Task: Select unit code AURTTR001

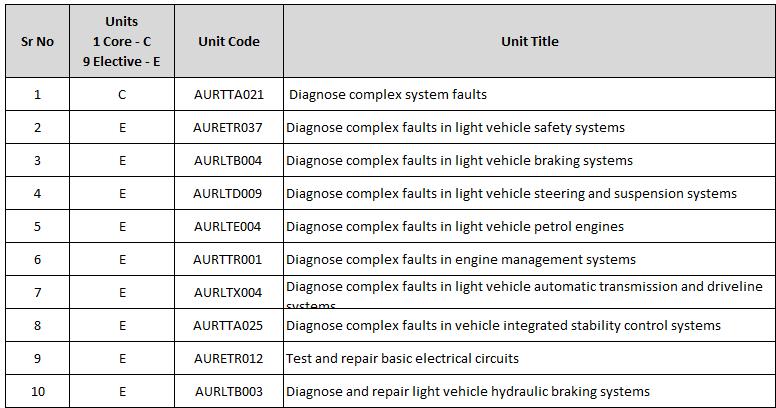Action: (x=228, y=260)
